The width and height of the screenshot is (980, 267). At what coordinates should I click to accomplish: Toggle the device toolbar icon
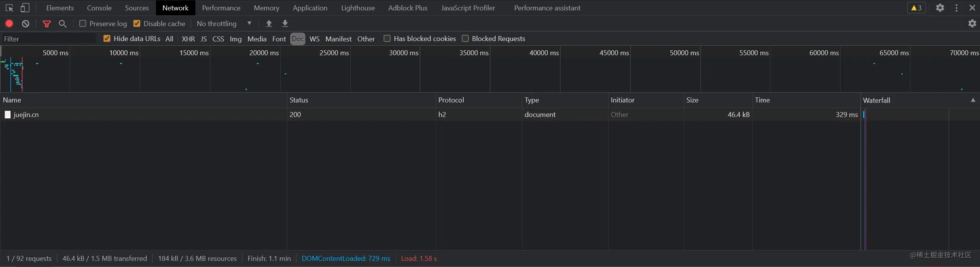(25, 8)
